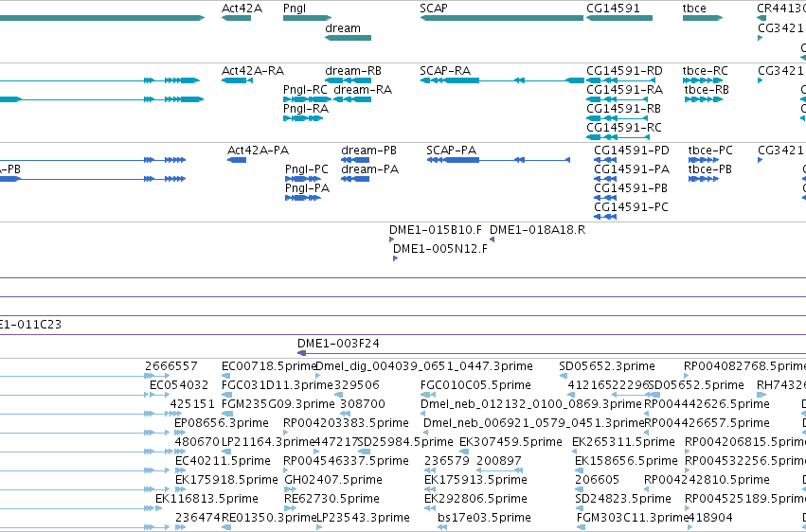Select the LP23543.3prime feature
The image size is (806, 532).
point(319,527)
